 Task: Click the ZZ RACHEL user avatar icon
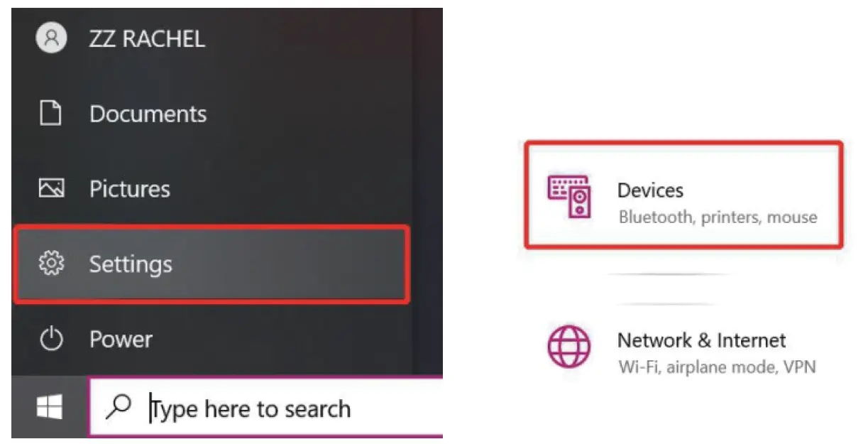coord(51,38)
